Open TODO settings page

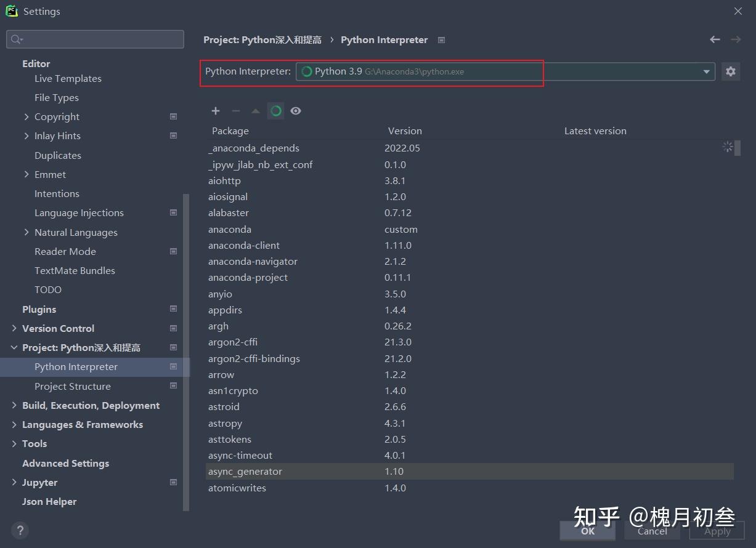(48, 289)
